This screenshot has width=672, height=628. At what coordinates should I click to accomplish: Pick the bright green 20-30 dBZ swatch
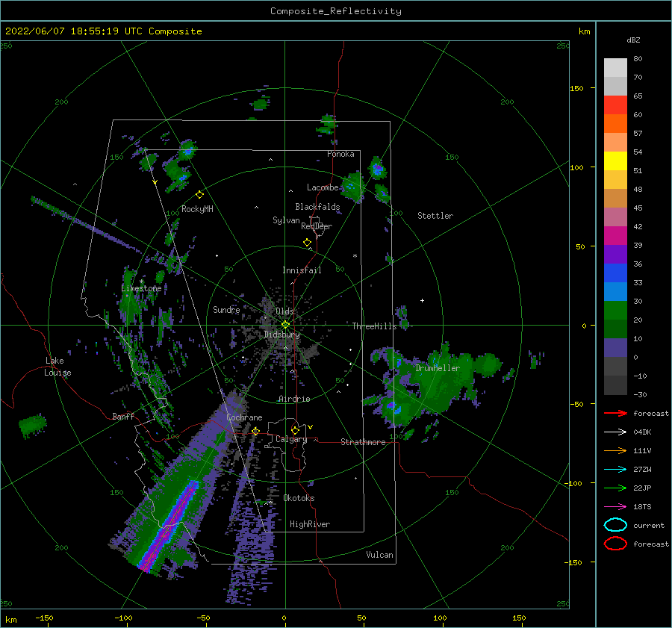[615, 311]
